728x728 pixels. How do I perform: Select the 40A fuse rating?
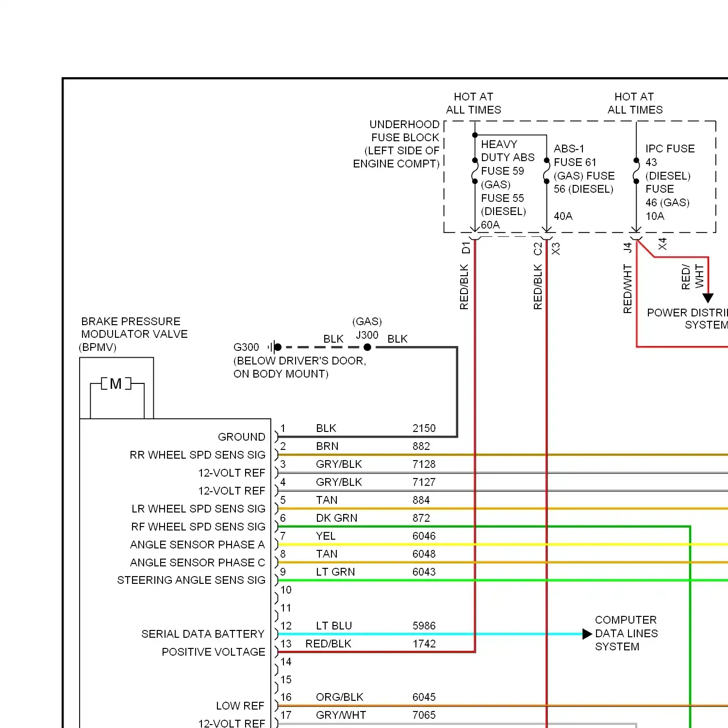click(563, 216)
